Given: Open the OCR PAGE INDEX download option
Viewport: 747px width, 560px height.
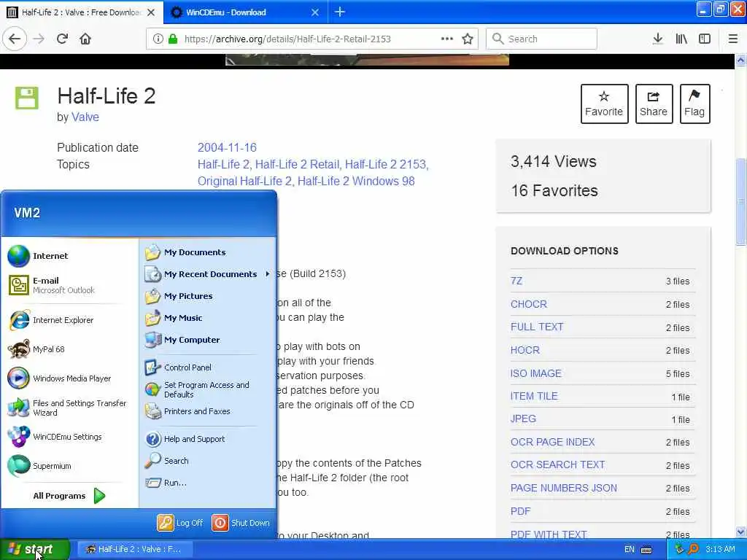Looking at the screenshot, I should pyautogui.click(x=553, y=443).
